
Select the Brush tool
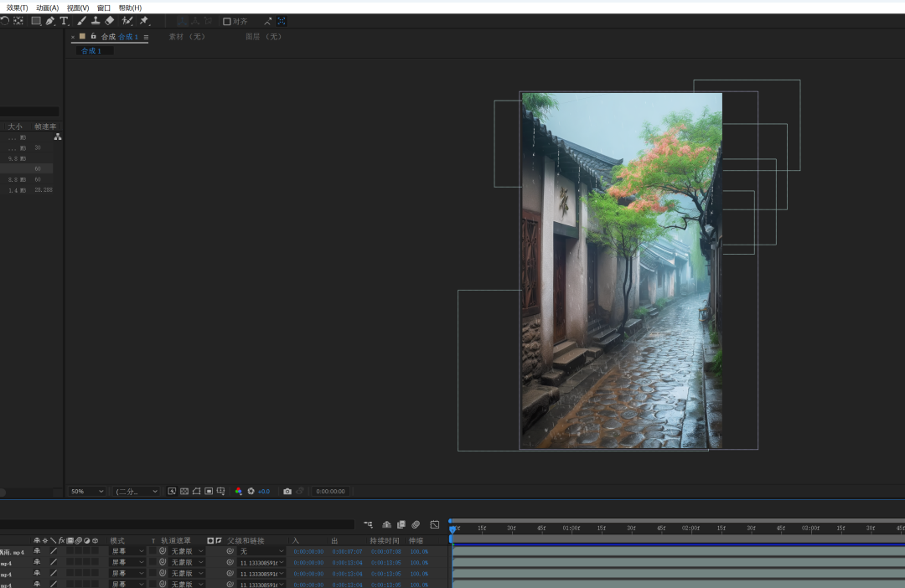[81, 20]
